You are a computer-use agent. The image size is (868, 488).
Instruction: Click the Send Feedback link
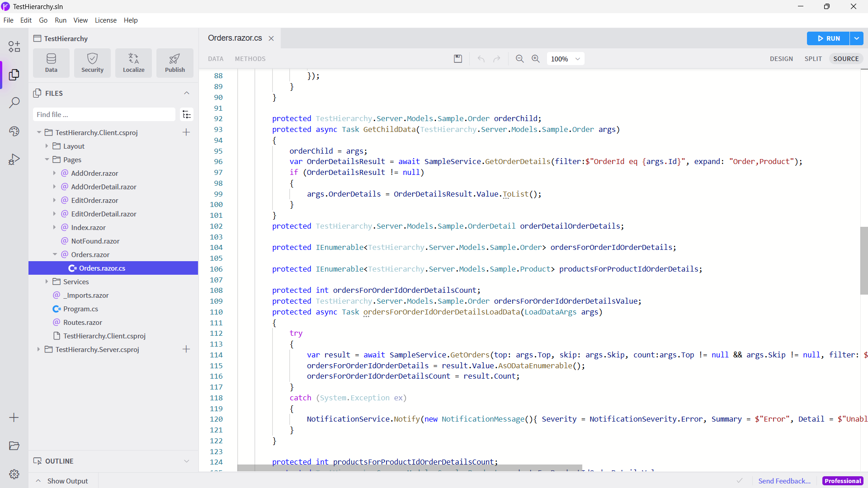(784, 481)
